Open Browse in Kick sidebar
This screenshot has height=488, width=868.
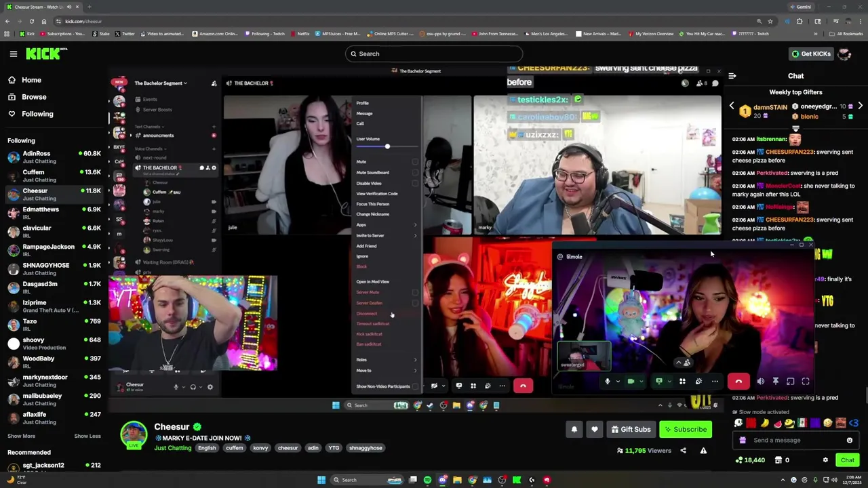[x=34, y=97]
